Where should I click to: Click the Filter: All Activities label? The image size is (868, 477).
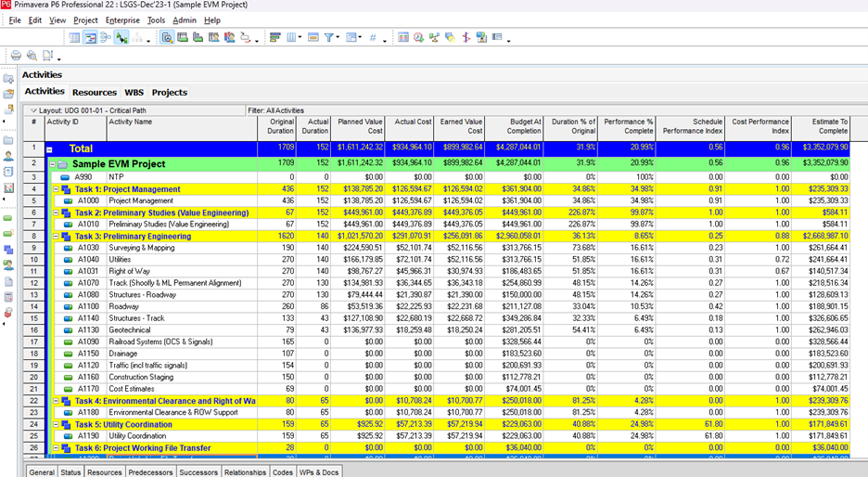(x=275, y=110)
